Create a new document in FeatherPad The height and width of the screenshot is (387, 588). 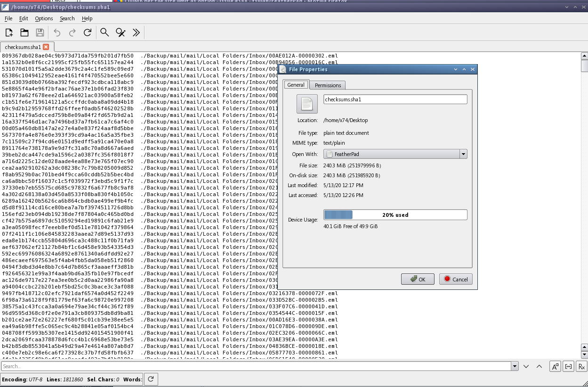(8, 33)
